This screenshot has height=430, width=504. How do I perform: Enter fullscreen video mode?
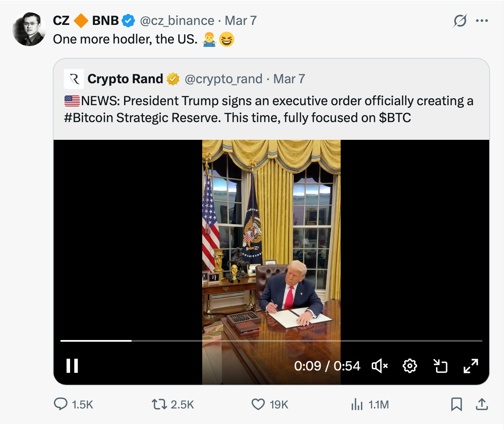coord(470,366)
